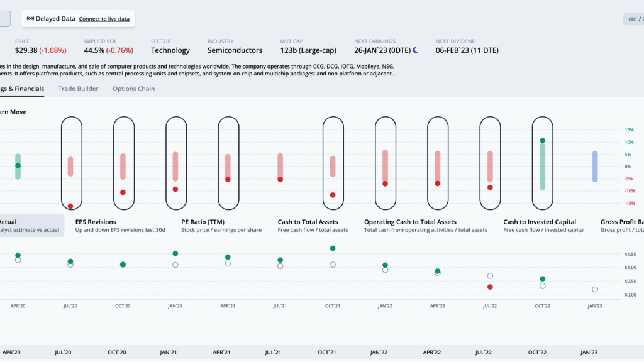644x362 pixels.
Task: Switch to the Trade Builder tab
Action: 78,89
